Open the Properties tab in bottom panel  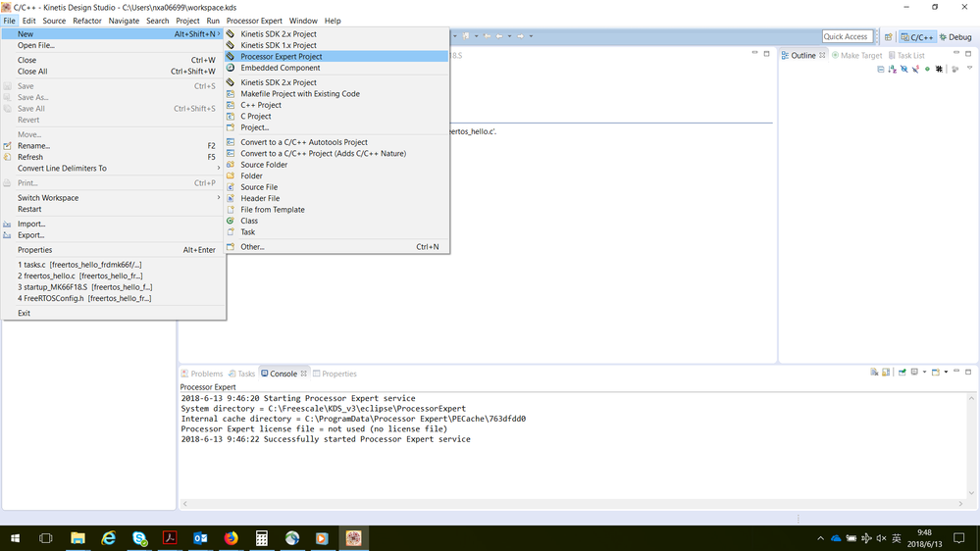coord(335,374)
